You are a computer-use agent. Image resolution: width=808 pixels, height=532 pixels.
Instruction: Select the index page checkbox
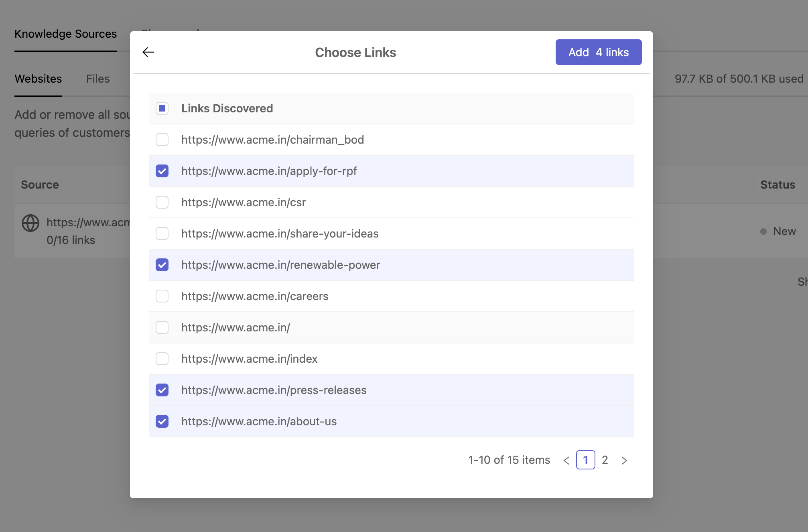click(162, 359)
